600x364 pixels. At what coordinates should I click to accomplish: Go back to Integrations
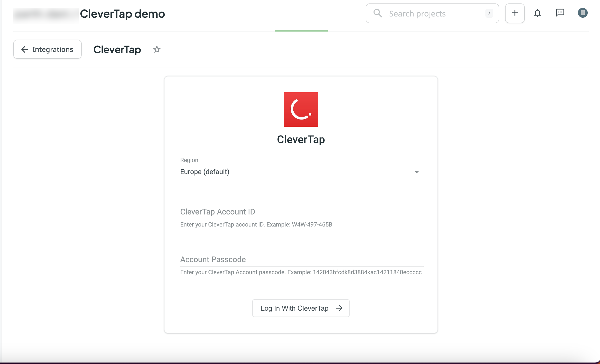tap(47, 49)
